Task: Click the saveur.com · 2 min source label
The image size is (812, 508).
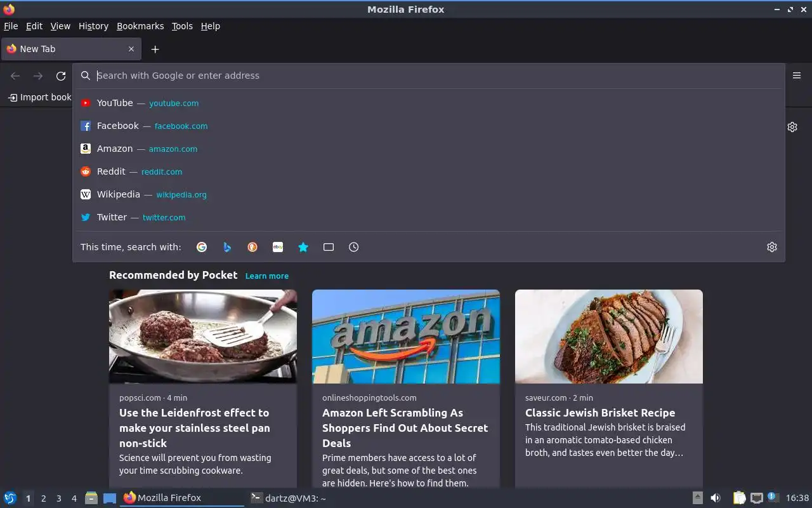Action: [x=559, y=398]
